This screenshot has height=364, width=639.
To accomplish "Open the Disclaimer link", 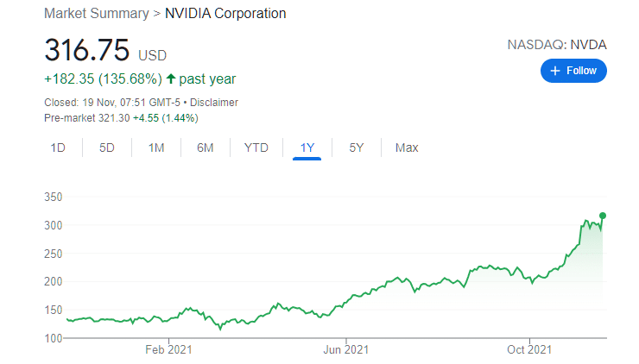I will click(214, 102).
